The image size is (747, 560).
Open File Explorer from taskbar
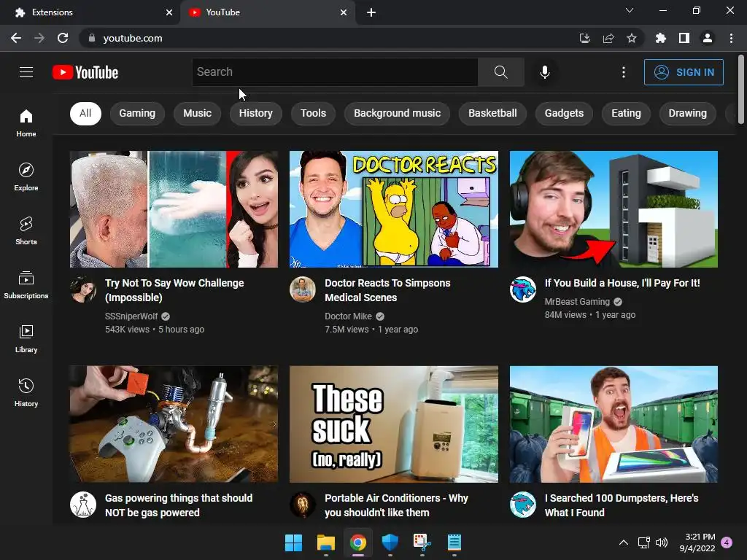(x=326, y=542)
